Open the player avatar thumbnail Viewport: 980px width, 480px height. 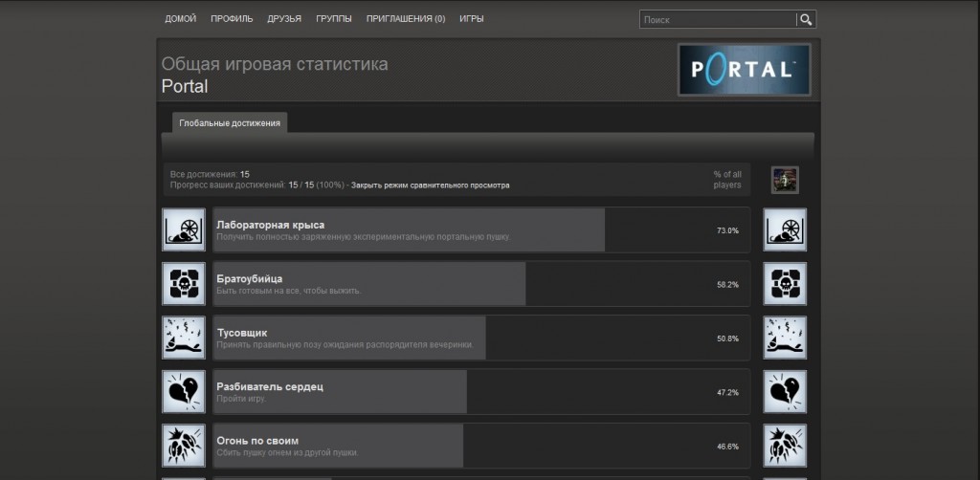pyautogui.click(x=785, y=181)
